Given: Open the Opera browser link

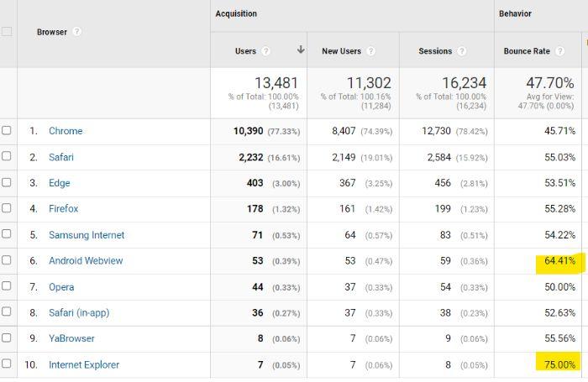Looking at the screenshot, I should click(x=61, y=287).
